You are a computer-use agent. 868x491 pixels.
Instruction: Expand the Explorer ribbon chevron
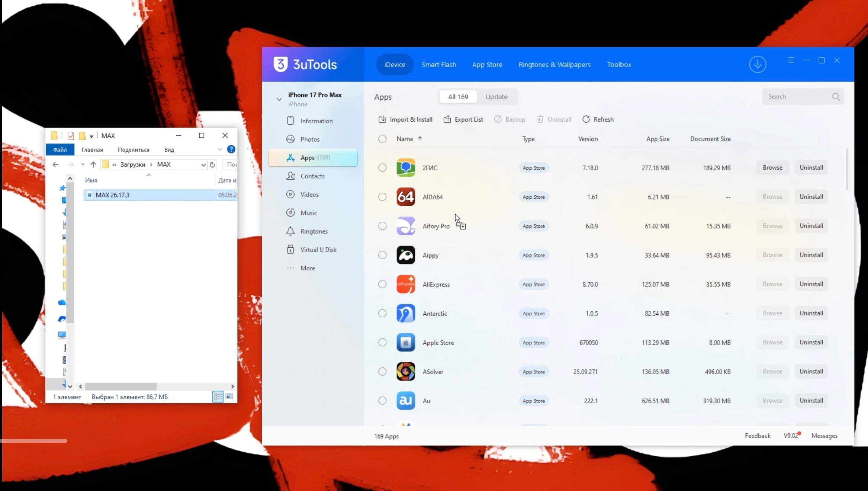tap(220, 149)
